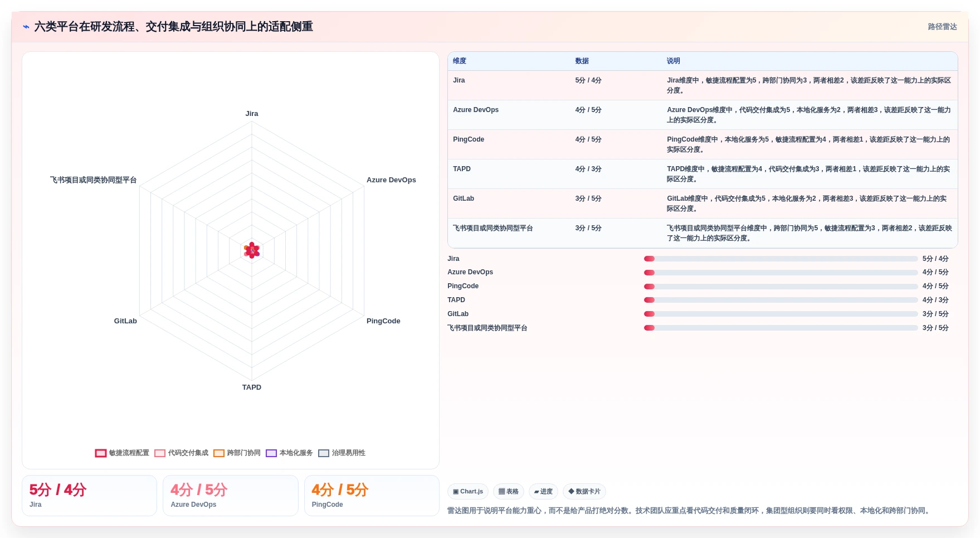Click the footer note starting 雷达图用于说明

[x=690, y=511]
